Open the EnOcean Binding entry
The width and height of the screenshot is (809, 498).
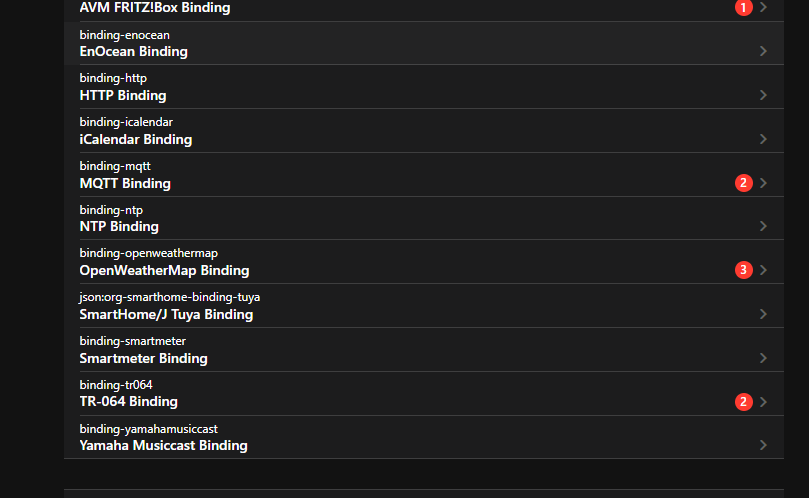tap(133, 51)
